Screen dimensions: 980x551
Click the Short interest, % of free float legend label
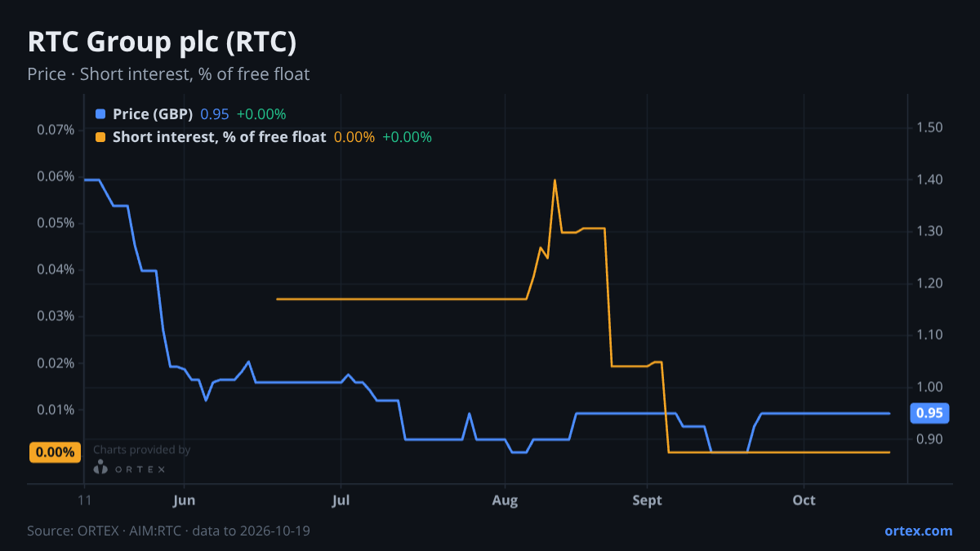click(x=220, y=137)
